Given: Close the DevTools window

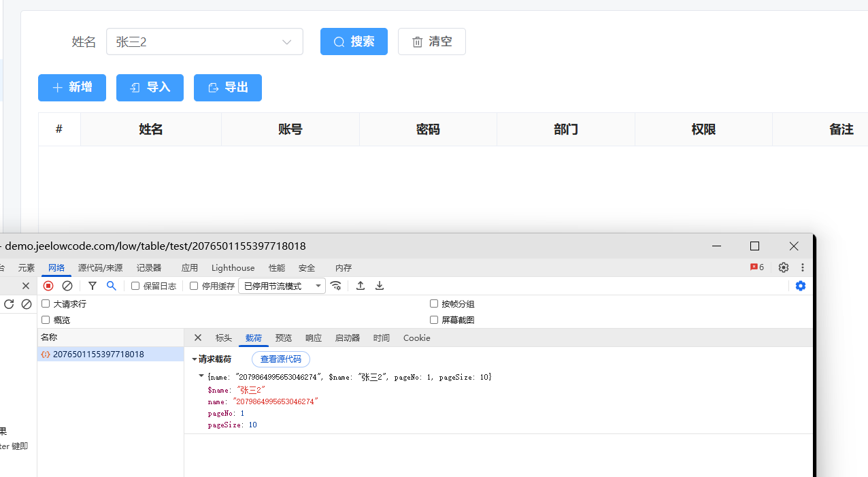Looking at the screenshot, I should [x=794, y=246].
